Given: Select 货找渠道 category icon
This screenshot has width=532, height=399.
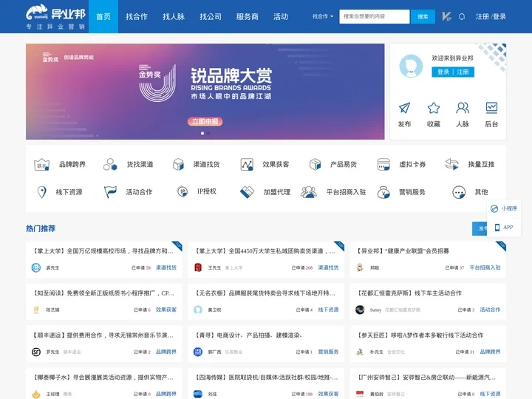Looking at the screenshot, I should click(x=110, y=164).
